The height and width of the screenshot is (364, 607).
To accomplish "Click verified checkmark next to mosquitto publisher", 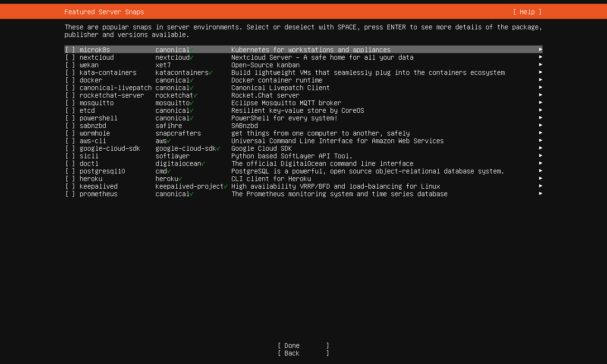I will pyautogui.click(x=192, y=103).
